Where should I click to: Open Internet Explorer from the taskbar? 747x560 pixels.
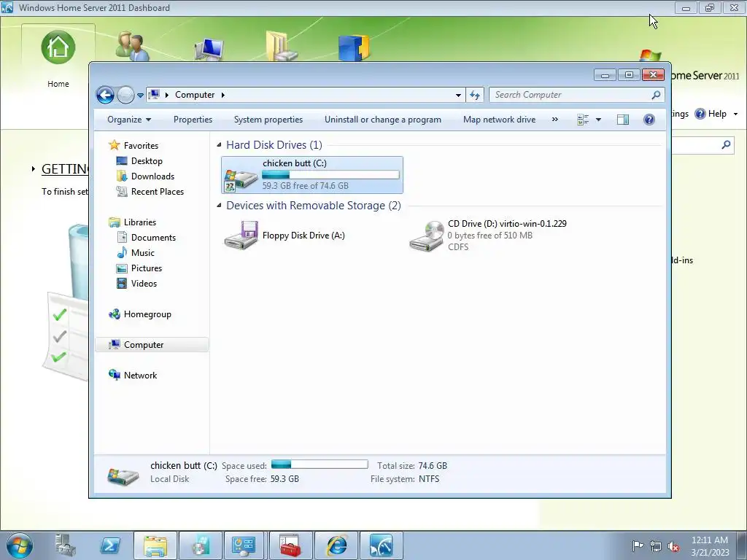click(336, 545)
